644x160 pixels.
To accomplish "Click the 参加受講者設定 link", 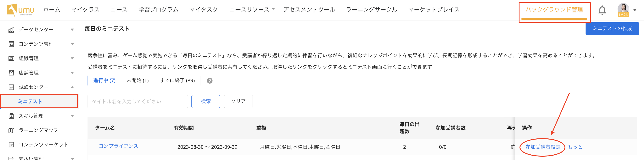I will pos(543,147).
